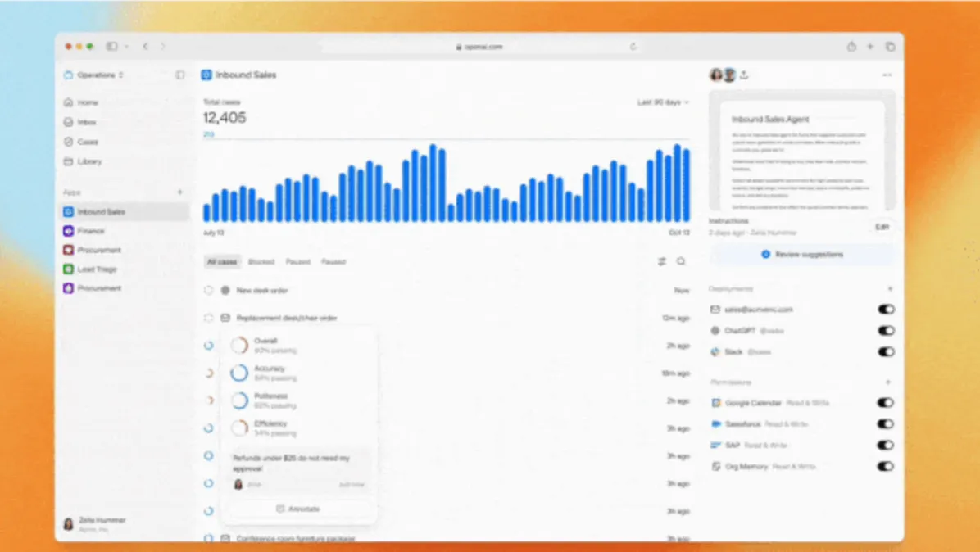Open Library in the sidebar
This screenshot has width=980, height=552.
[x=83, y=161]
